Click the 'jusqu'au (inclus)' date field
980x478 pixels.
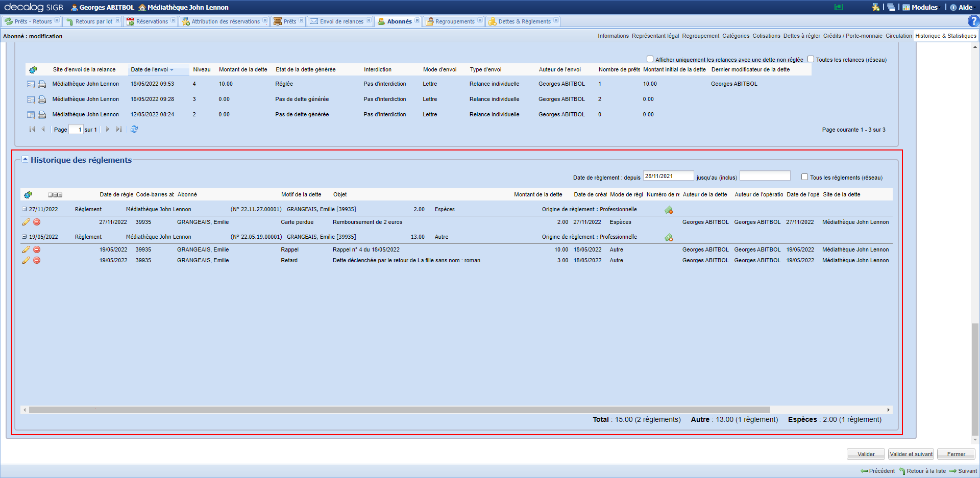pyautogui.click(x=765, y=176)
